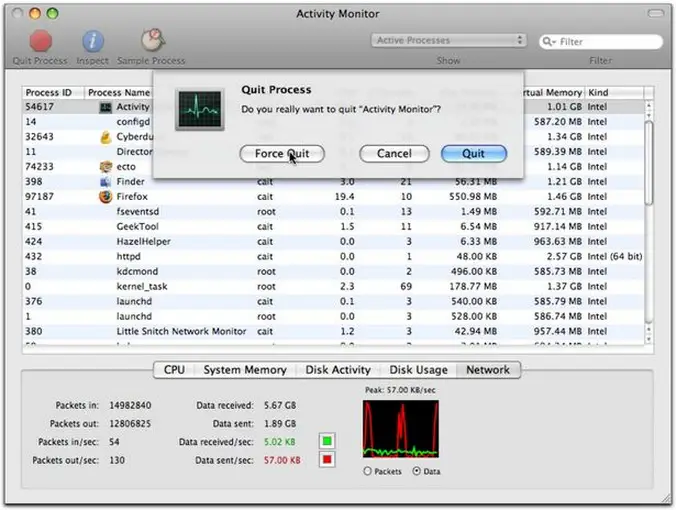Click the Cancel button in dialog
This screenshot has width=676, height=510.
pos(394,154)
